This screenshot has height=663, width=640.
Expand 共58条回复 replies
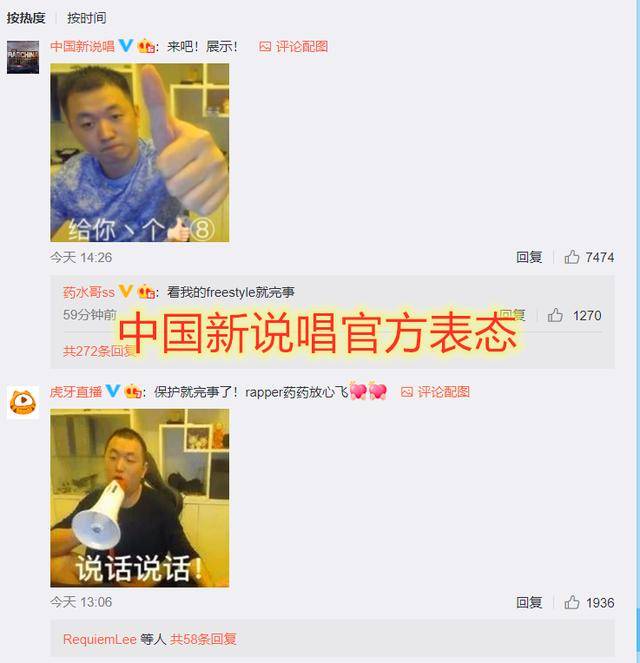[x=203, y=639]
